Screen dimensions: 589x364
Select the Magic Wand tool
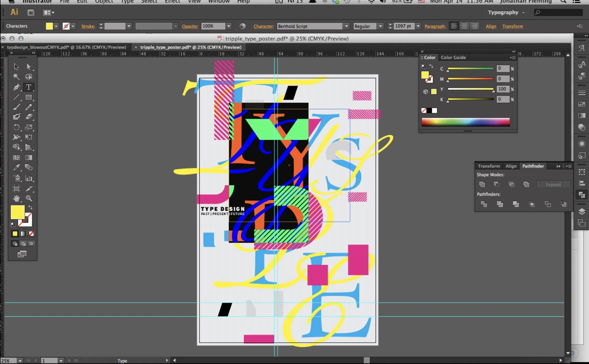click(16, 77)
